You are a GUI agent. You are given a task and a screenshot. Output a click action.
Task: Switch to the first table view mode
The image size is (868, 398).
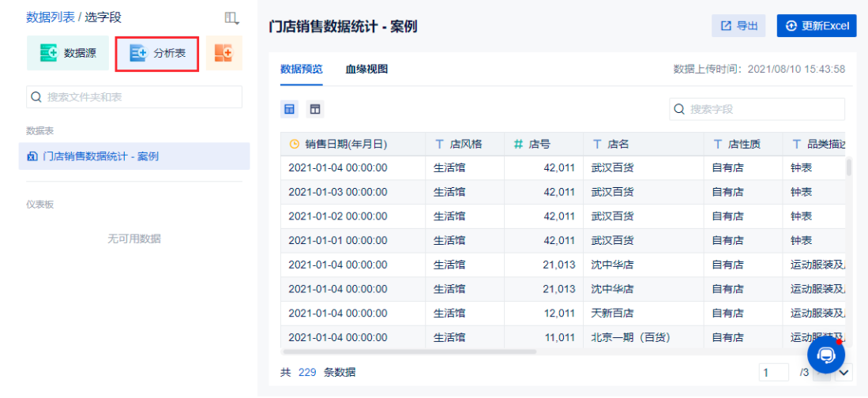[290, 109]
